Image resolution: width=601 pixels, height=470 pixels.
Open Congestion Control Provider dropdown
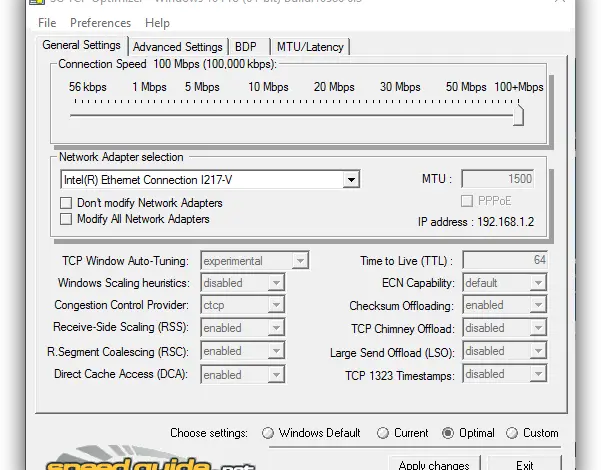[x=276, y=305]
